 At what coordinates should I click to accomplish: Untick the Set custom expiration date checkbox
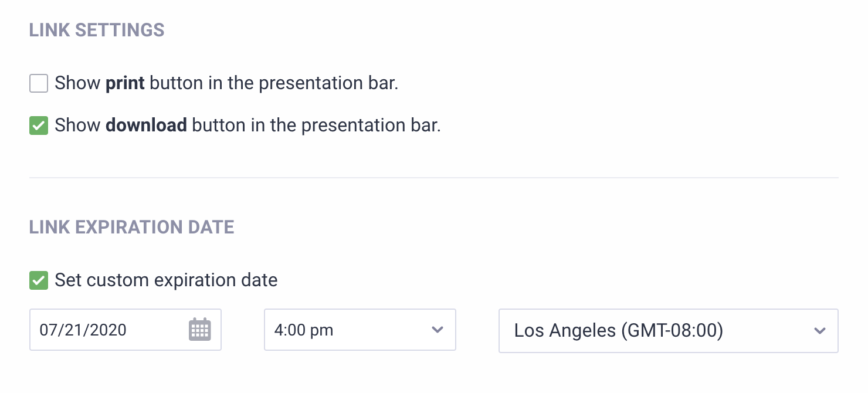click(39, 280)
